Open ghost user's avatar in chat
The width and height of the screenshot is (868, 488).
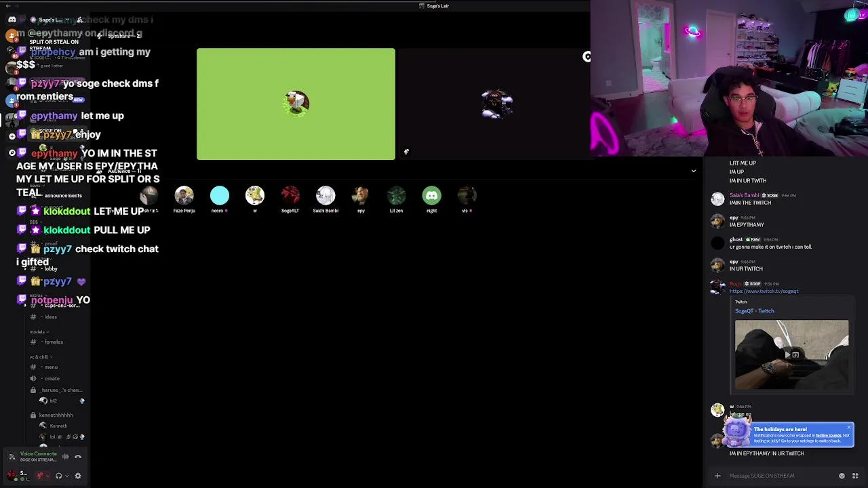coord(717,243)
